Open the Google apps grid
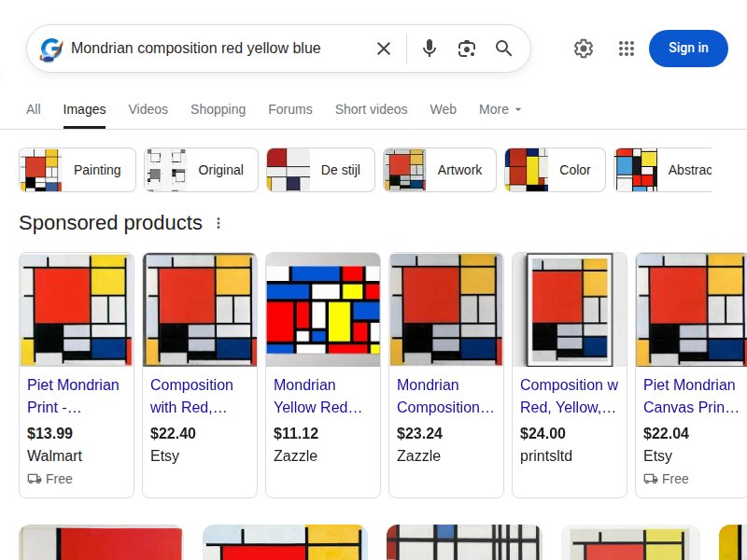The width and height of the screenshot is (747, 560). coord(627,49)
